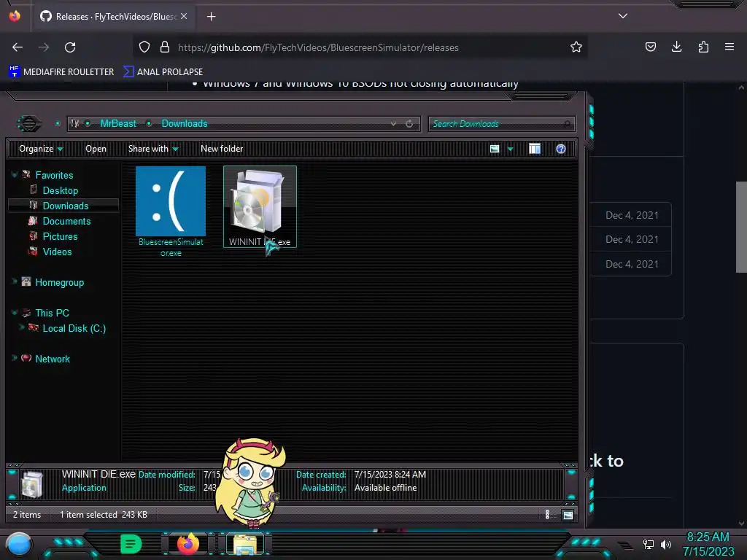
Task: Open the volume tray icon
Action: click(666, 544)
